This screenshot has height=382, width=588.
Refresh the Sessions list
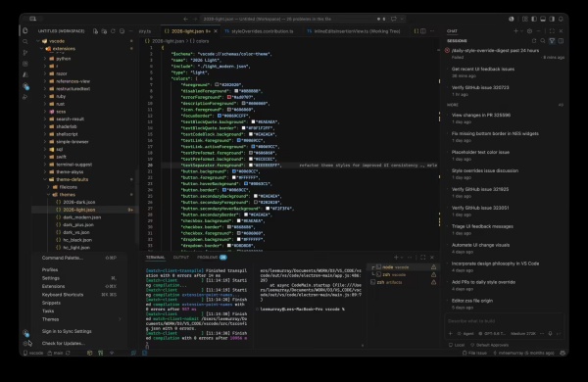coord(534,41)
